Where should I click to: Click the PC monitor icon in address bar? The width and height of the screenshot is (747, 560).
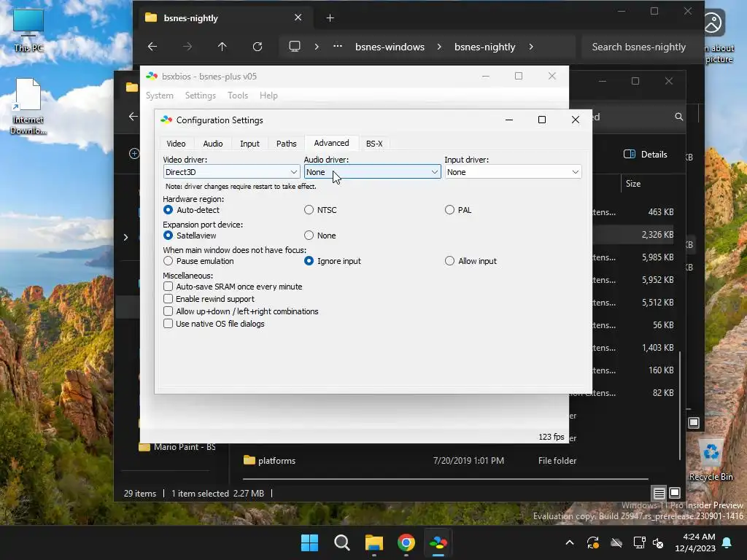point(295,47)
